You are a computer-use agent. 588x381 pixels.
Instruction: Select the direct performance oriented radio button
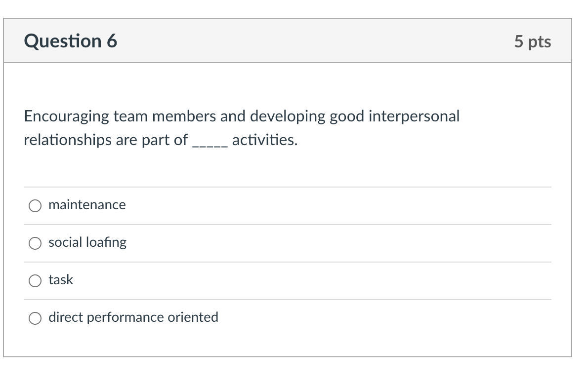tap(35, 318)
